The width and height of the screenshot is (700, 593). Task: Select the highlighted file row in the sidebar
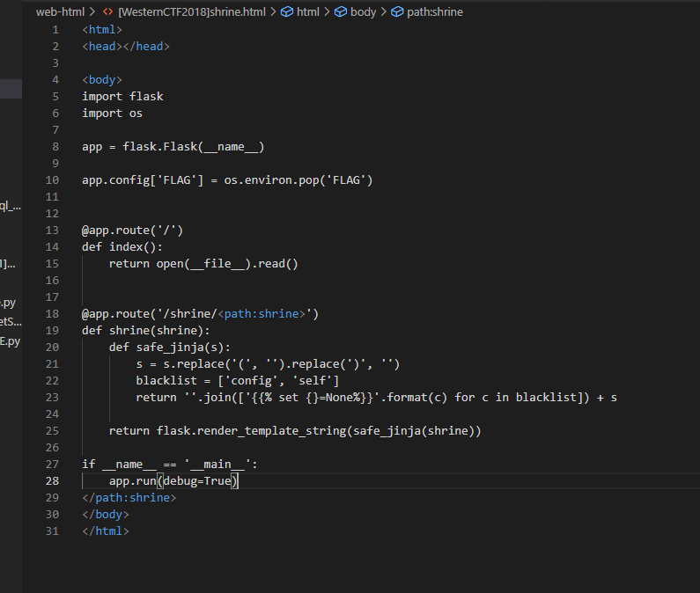click(11, 88)
